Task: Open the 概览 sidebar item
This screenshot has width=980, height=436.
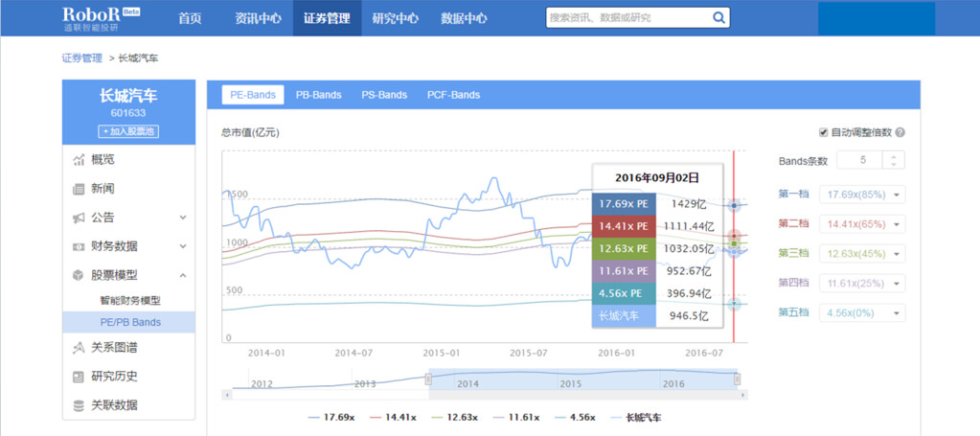Action: pos(128,160)
